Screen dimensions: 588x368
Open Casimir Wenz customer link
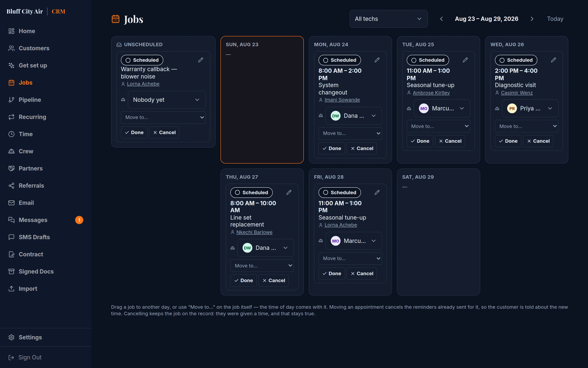(x=517, y=93)
